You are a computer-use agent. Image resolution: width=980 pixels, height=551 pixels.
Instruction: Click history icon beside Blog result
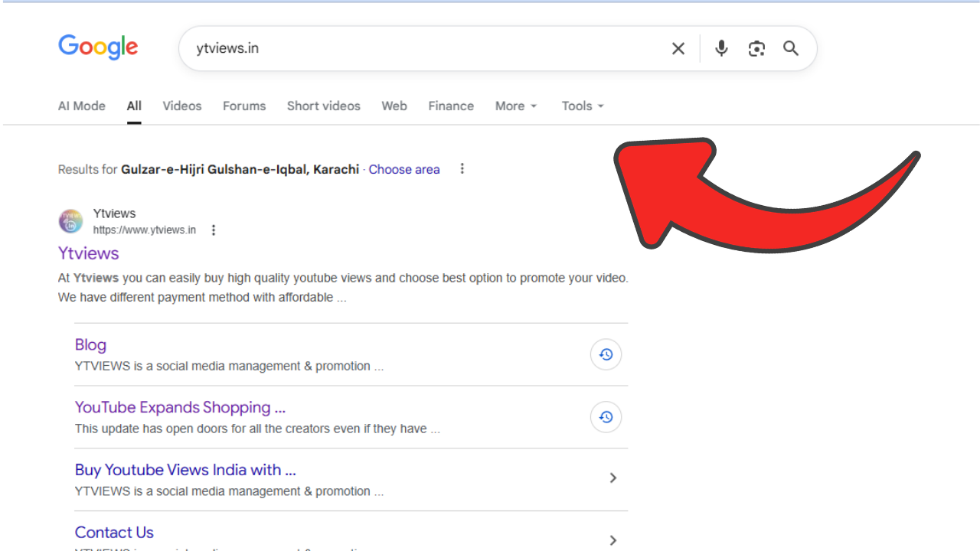[x=606, y=354]
